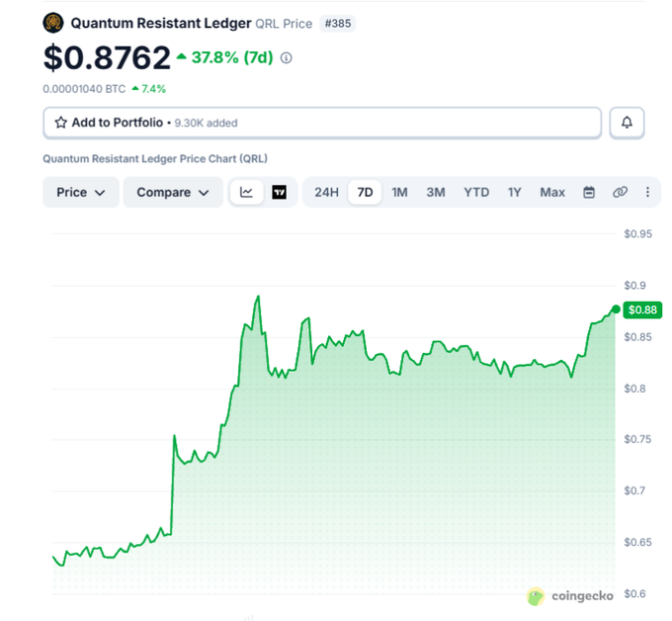This screenshot has width=672, height=621.
Task: Click the $0.6 axis label
Action: [634, 593]
